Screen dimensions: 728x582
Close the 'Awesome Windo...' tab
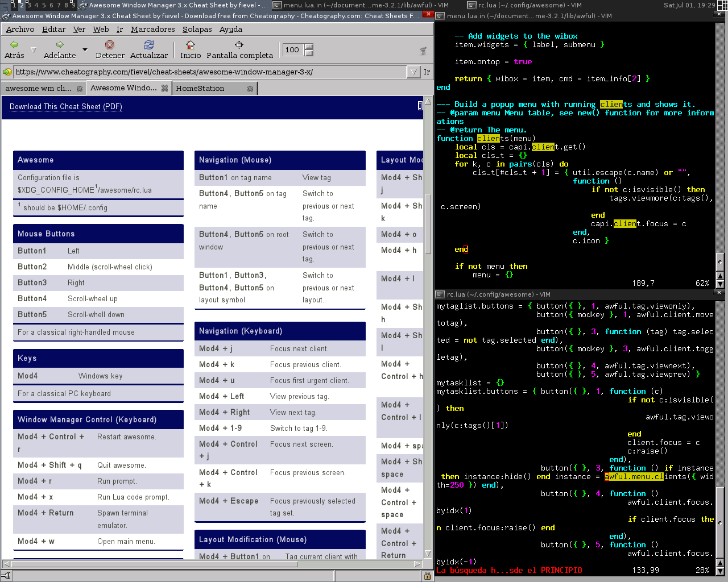tap(165, 88)
